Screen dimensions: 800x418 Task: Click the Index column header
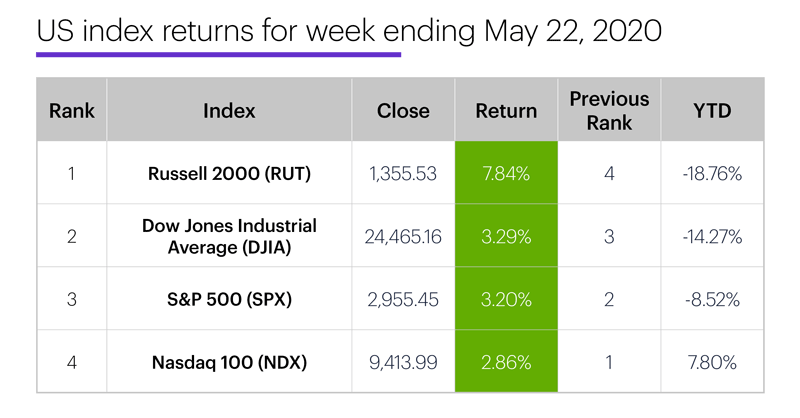point(229,111)
